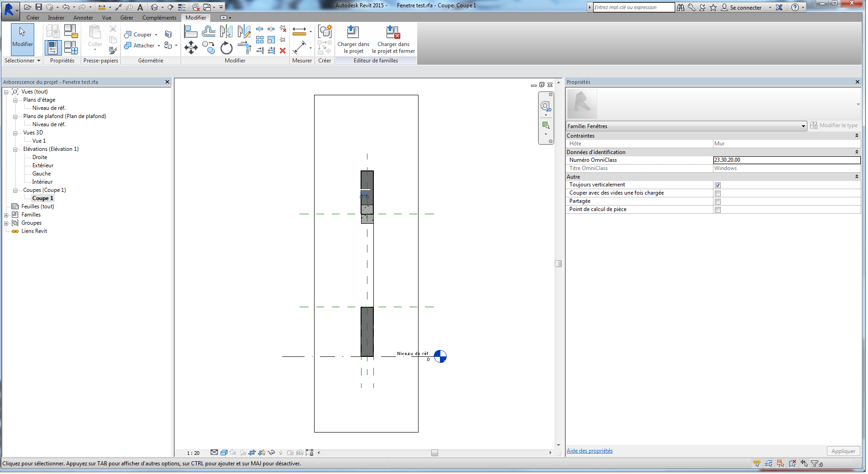Check Point de calcul de pièce
This screenshot has width=868, height=474.
(x=718, y=210)
